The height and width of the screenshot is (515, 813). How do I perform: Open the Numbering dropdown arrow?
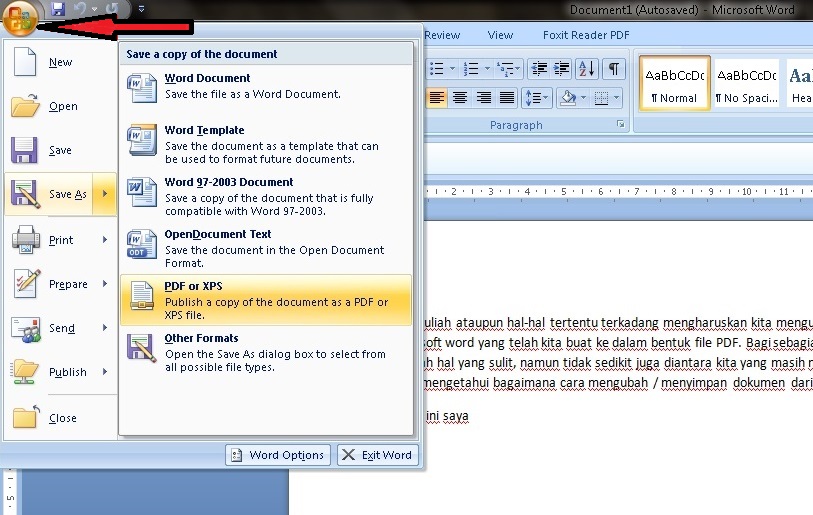487,68
